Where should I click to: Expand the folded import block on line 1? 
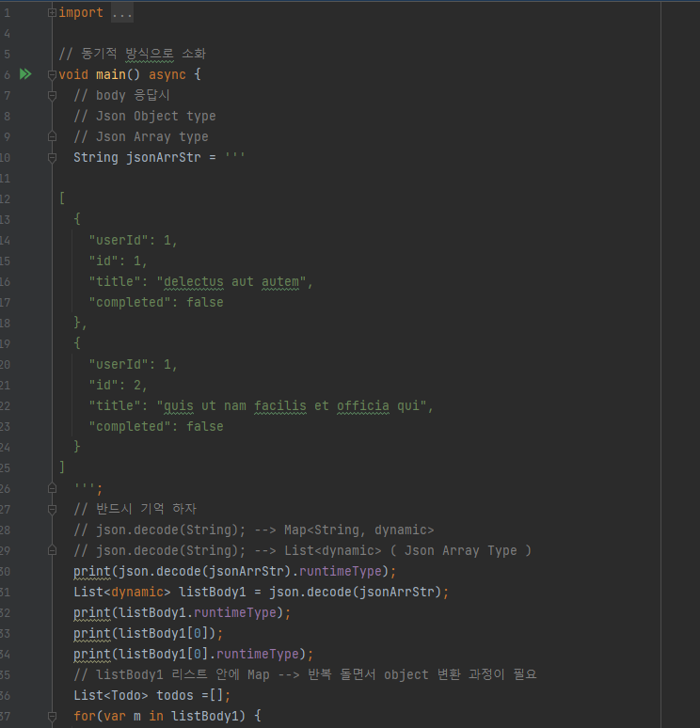coord(52,13)
